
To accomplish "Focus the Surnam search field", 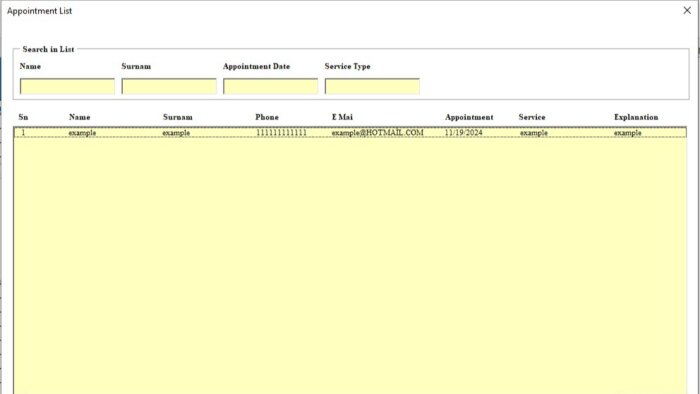I will [x=169, y=86].
